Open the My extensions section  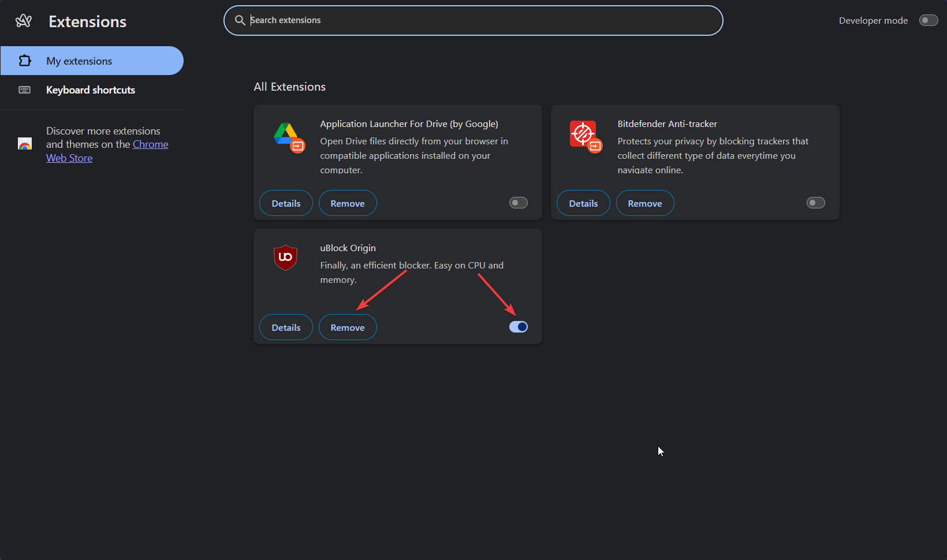(92, 61)
